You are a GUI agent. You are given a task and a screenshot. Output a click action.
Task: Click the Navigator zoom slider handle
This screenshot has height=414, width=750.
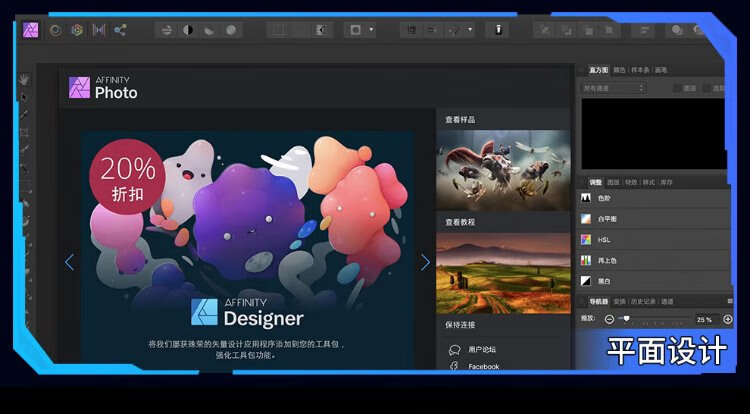click(x=626, y=319)
